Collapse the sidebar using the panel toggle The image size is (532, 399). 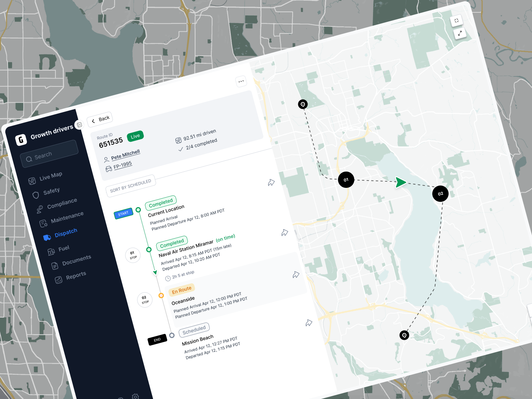click(x=79, y=125)
